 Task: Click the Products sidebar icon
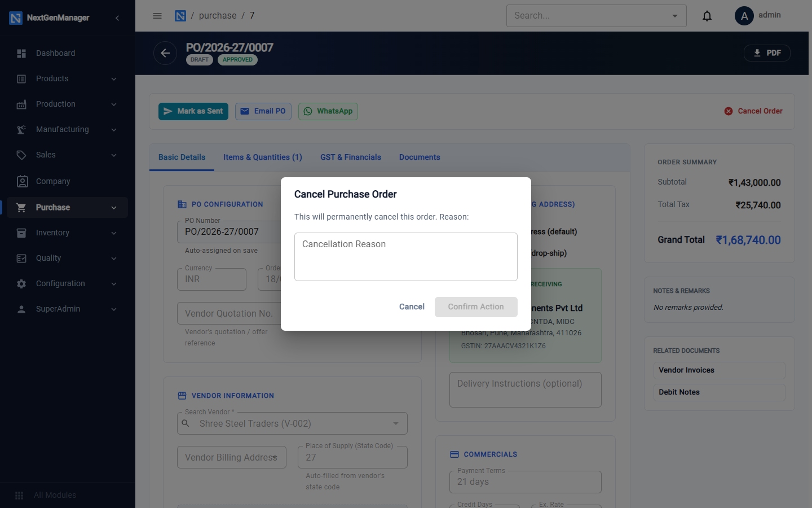click(21, 79)
